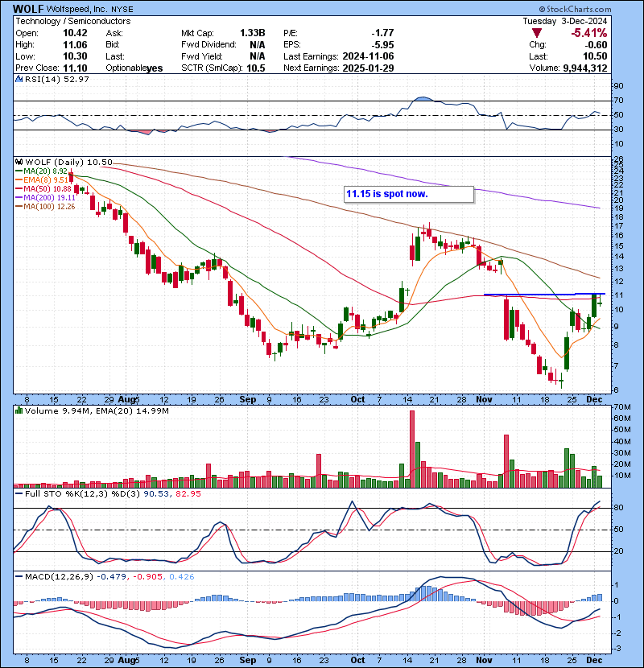
Task: Select the Volume figure 9,944,312
Action: [585, 68]
